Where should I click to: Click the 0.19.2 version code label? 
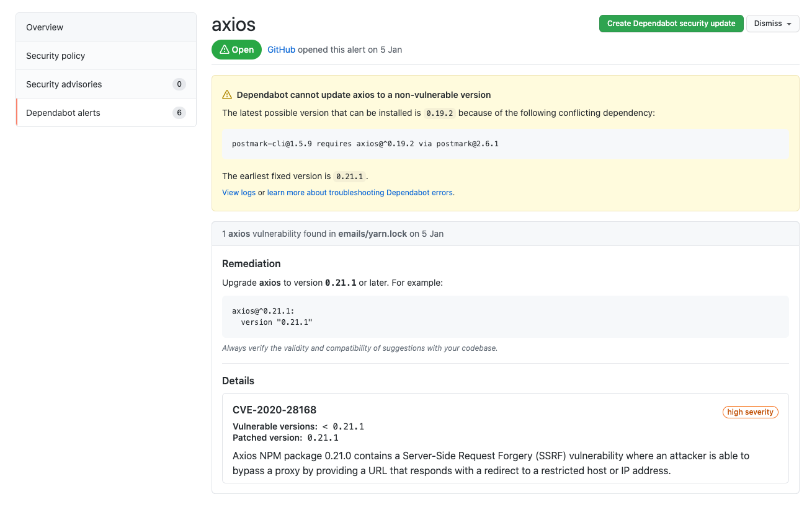(x=440, y=113)
